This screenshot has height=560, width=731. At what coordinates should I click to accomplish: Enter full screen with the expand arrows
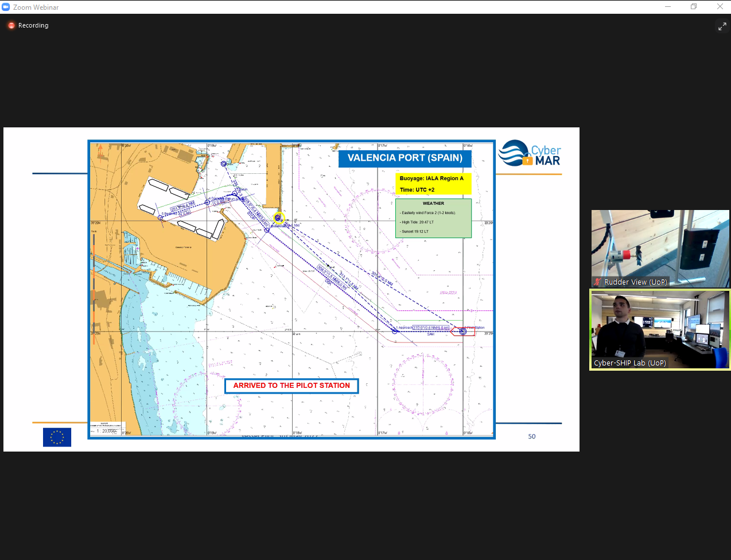722,26
